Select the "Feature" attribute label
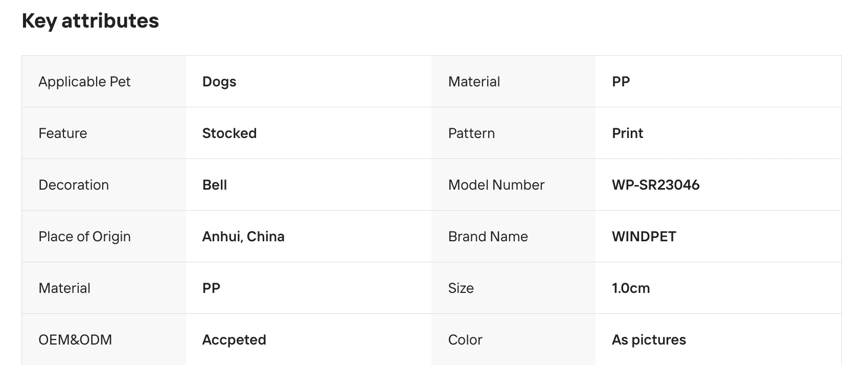 click(63, 133)
